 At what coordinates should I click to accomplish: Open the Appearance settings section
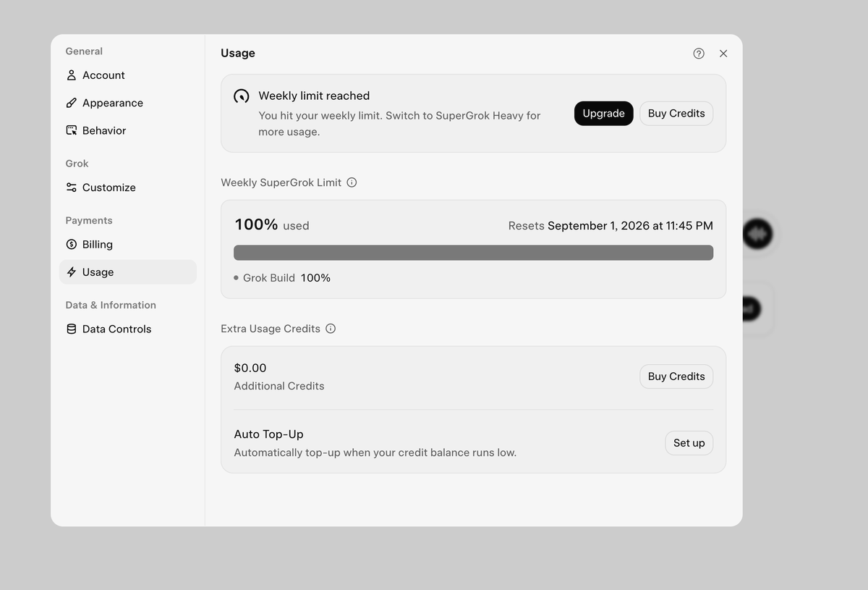[x=127, y=103]
